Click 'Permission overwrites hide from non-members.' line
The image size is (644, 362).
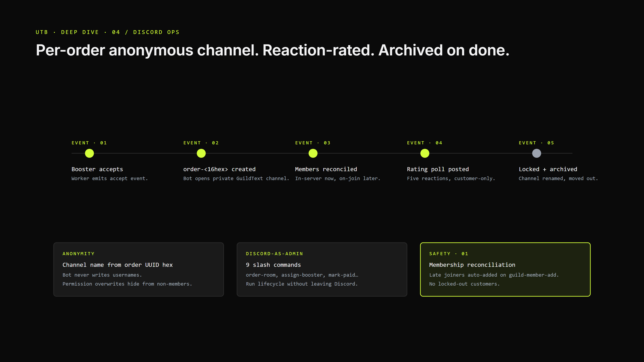127,284
